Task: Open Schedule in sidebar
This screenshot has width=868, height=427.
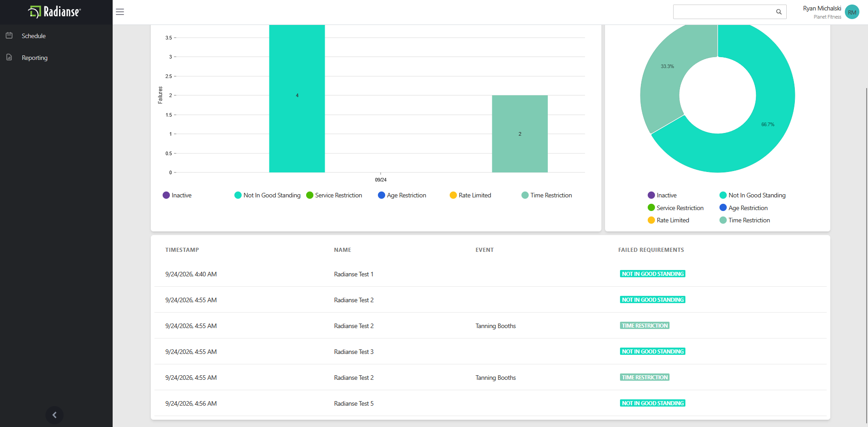Action: tap(34, 36)
